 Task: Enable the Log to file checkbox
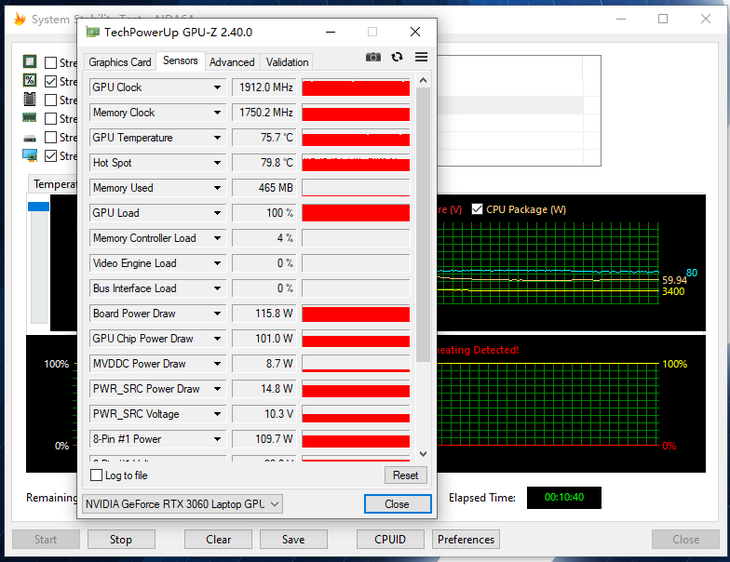(97, 476)
